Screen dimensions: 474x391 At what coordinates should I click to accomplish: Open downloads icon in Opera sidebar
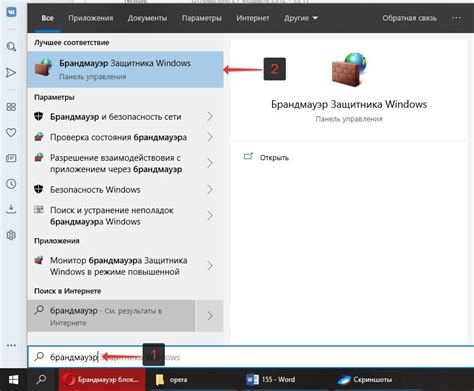[11, 209]
